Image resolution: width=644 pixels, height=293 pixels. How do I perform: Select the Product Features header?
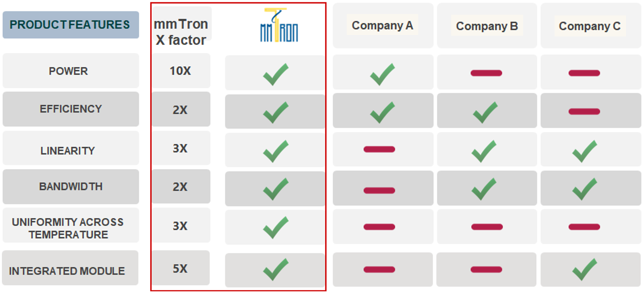click(x=71, y=25)
